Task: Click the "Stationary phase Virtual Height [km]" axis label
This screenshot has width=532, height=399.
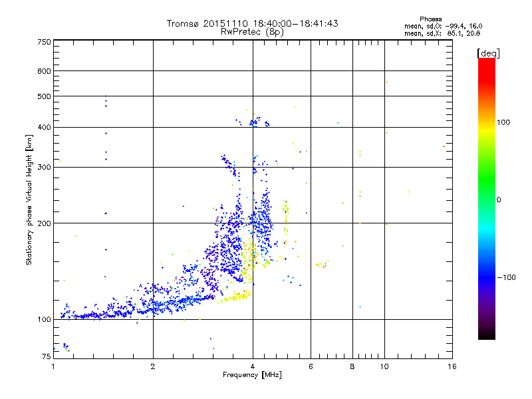Action: [29, 199]
